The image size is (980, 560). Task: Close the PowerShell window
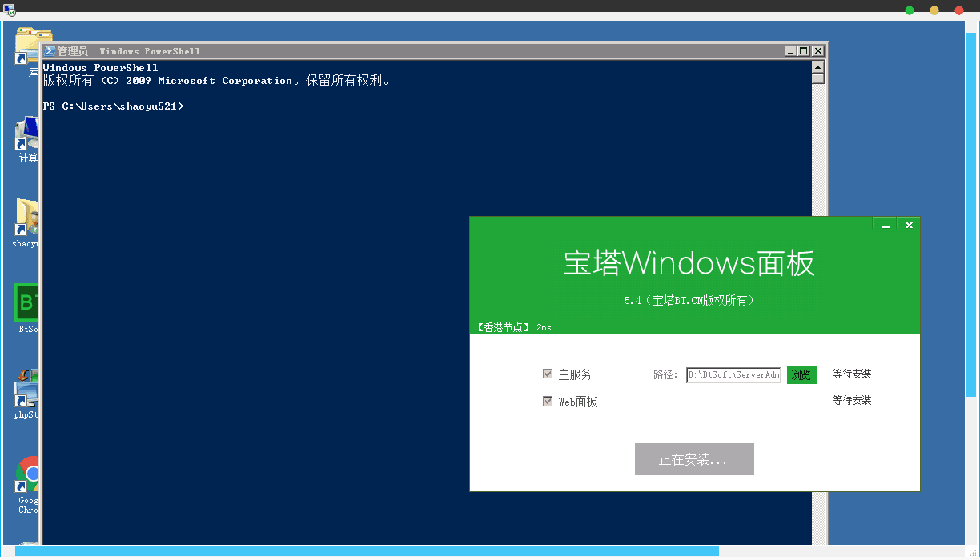pyautogui.click(x=817, y=50)
